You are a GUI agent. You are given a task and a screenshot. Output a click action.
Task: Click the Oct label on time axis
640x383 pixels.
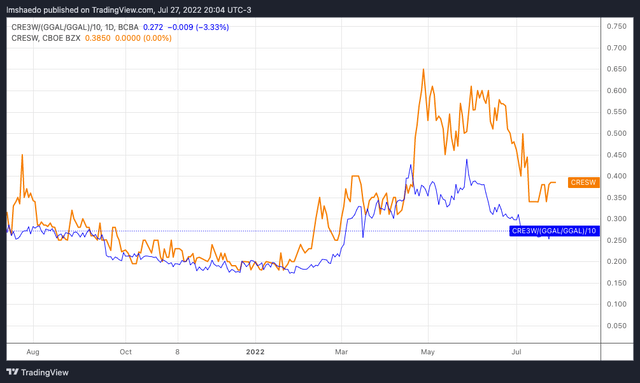(x=125, y=352)
